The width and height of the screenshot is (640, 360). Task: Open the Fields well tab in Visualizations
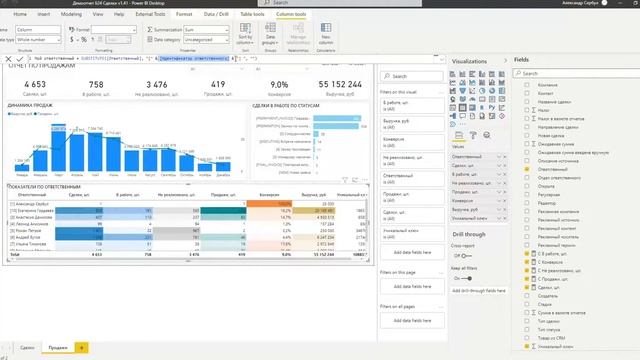[x=459, y=135]
